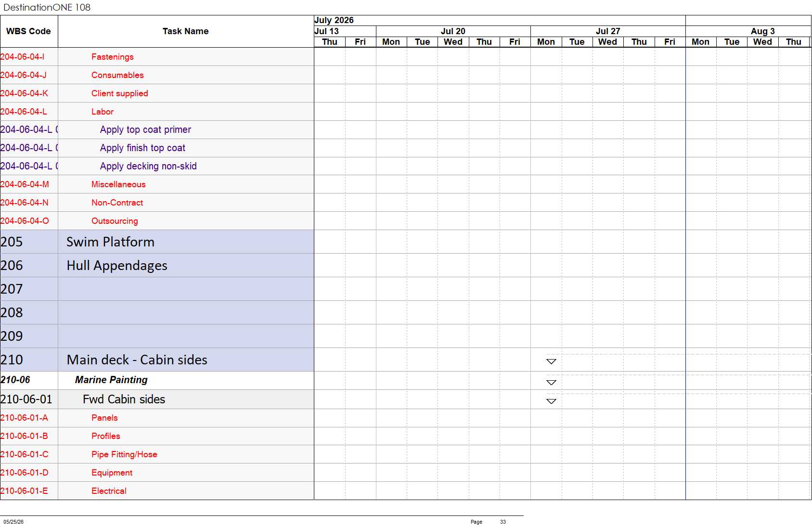Select WBS code 205

coord(12,242)
